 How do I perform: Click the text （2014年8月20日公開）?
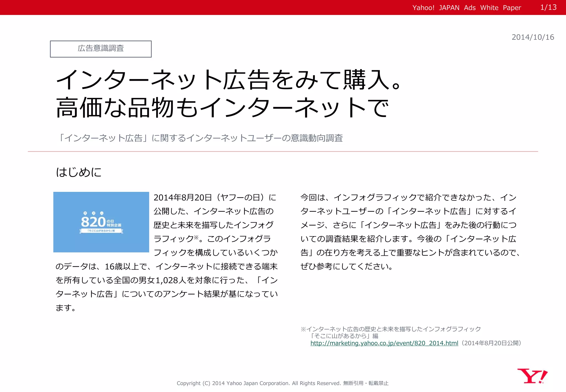(x=491, y=343)
